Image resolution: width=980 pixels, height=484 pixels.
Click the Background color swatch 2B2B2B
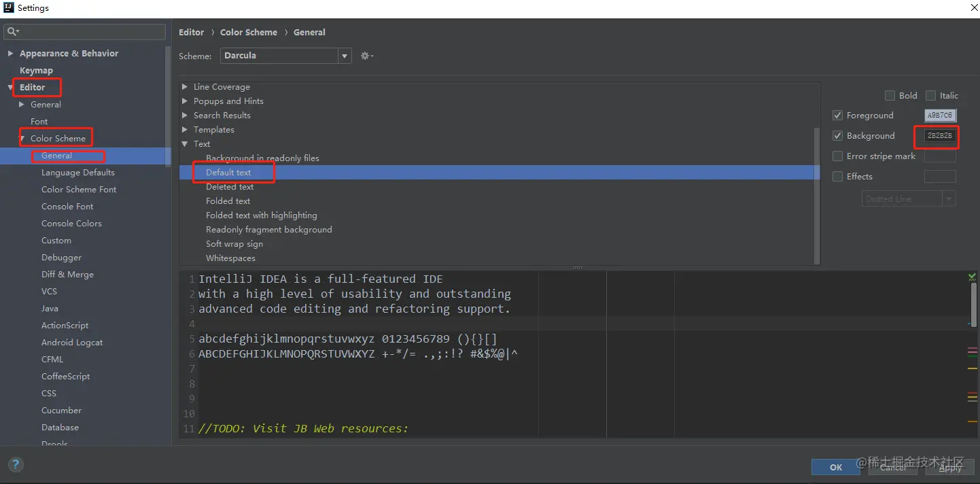(940, 136)
